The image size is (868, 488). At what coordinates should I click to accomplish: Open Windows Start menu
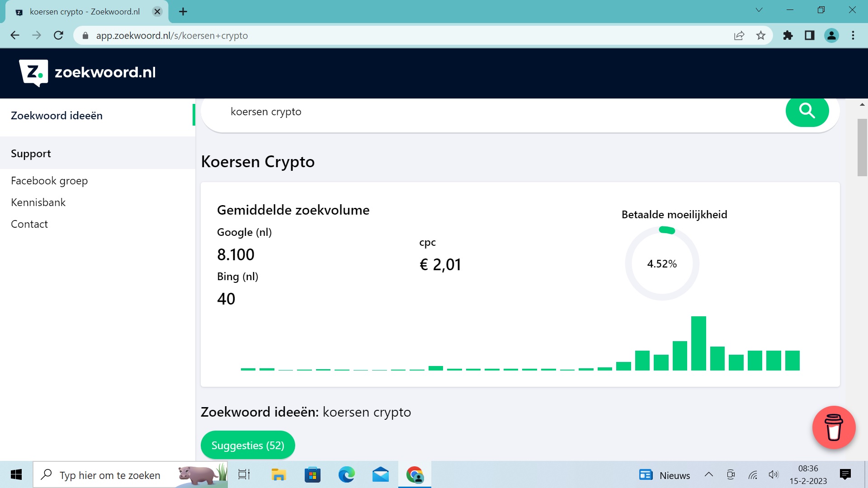click(16, 475)
